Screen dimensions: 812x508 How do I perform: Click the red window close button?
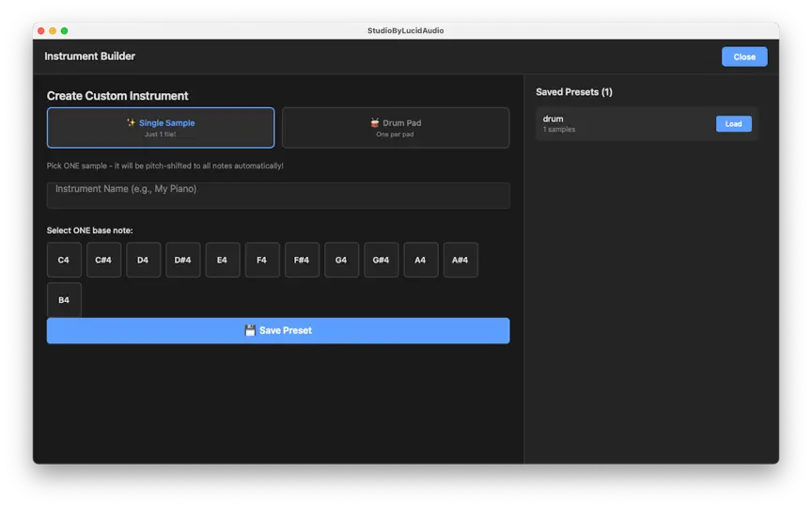click(x=41, y=31)
